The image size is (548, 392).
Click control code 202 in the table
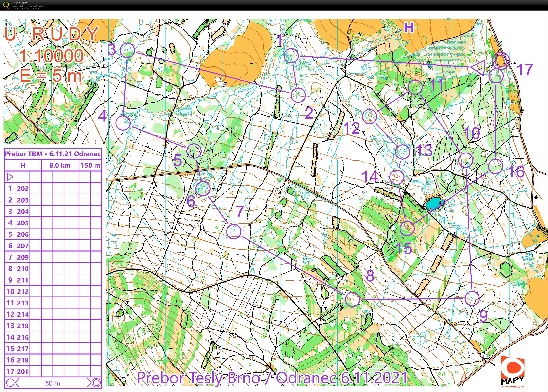point(23,188)
